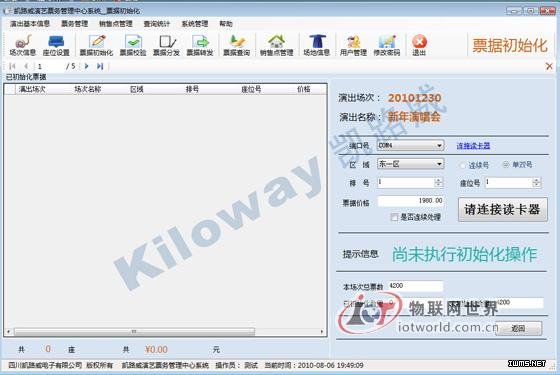Click scrollbar left arrow of ticket list
560x375 pixels.
click(8, 332)
